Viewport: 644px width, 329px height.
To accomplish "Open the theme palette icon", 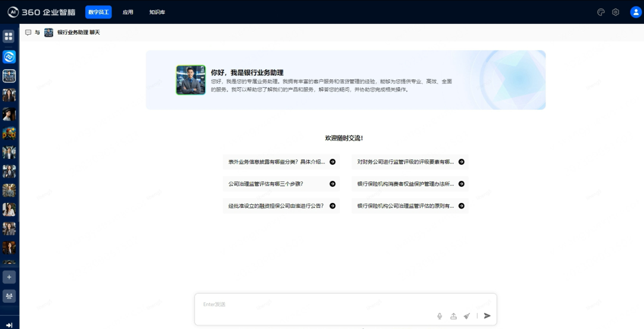I will tap(600, 12).
